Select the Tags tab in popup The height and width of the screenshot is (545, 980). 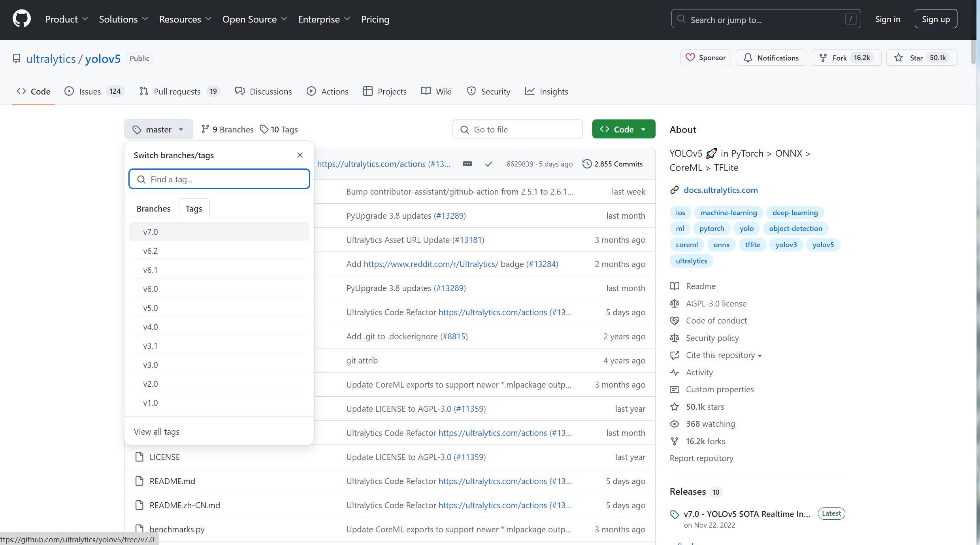[x=194, y=208]
